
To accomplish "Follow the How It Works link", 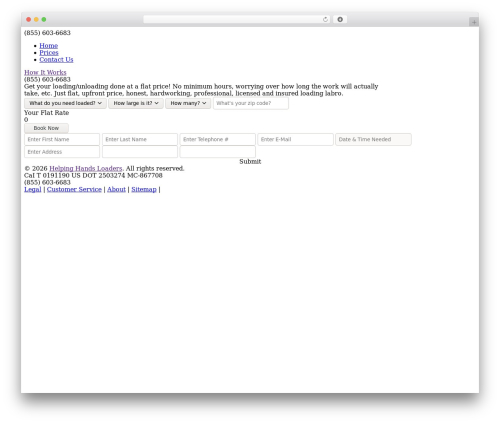I will 45,72.
